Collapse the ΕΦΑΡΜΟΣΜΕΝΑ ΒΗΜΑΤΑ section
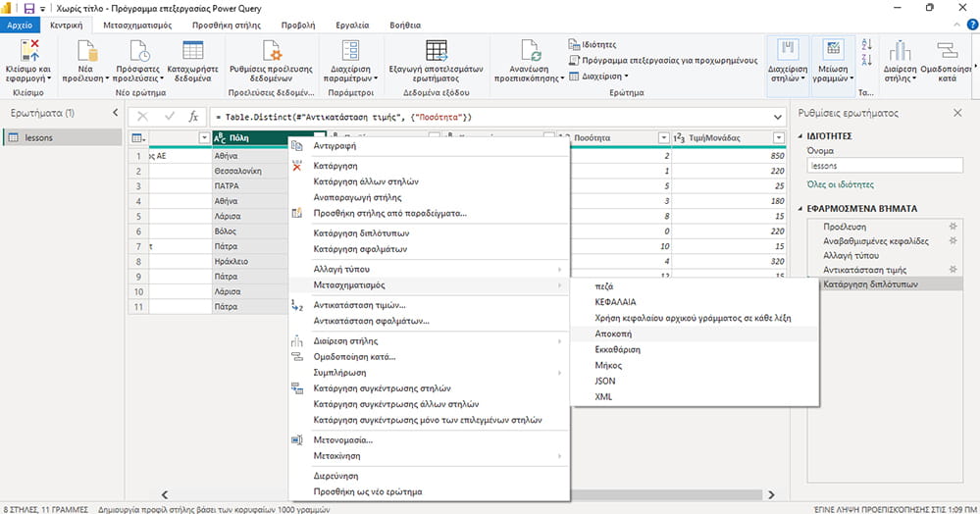 coord(800,208)
